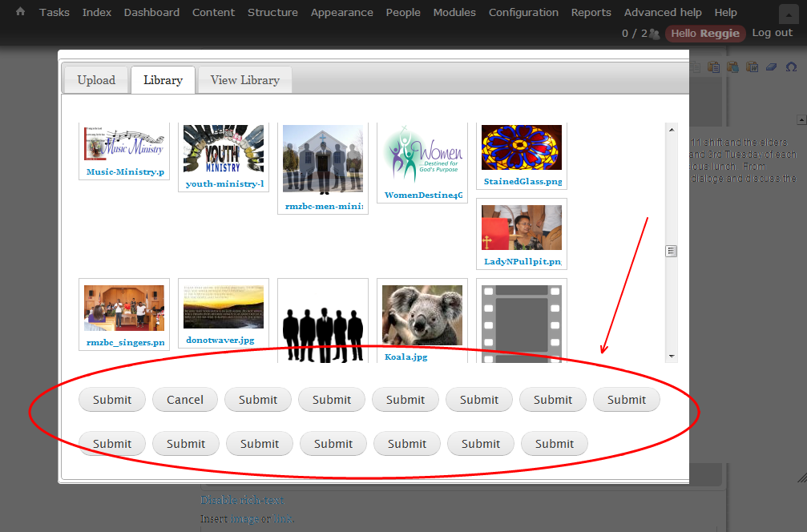Image resolution: width=807 pixels, height=532 pixels.
Task: Open the Reports menu
Action: click(591, 12)
